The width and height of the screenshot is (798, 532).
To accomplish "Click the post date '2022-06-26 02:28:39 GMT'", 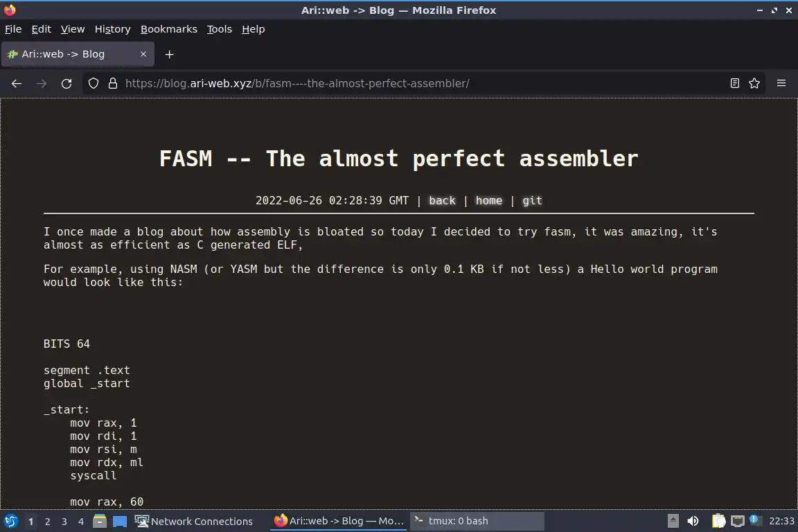I will click(332, 201).
